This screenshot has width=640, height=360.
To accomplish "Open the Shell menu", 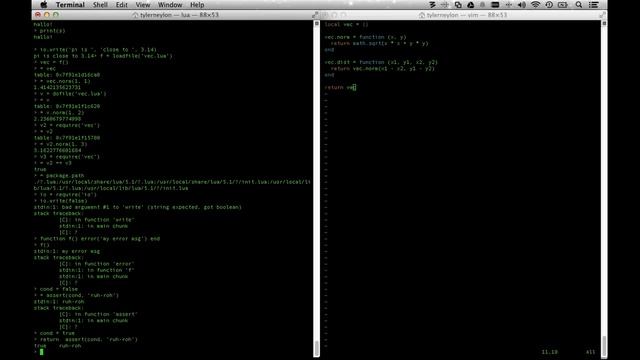I will (100, 5).
